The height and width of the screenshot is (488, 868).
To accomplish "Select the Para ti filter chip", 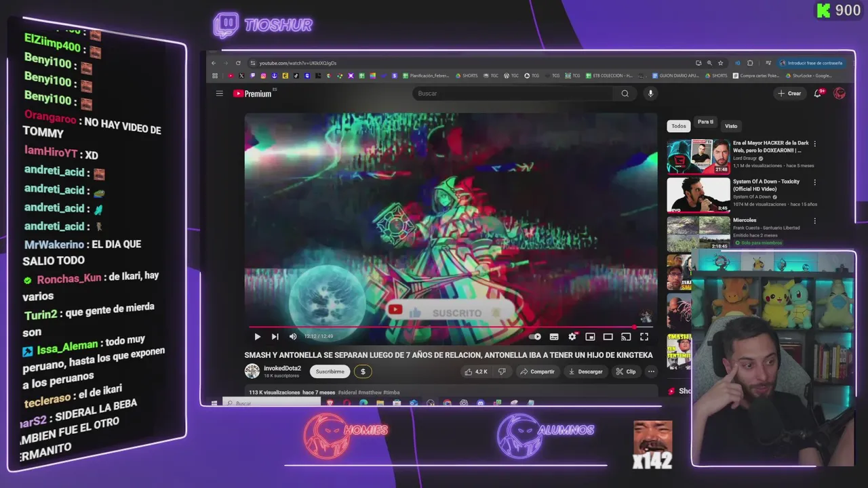I will click(x=705, y=122).
